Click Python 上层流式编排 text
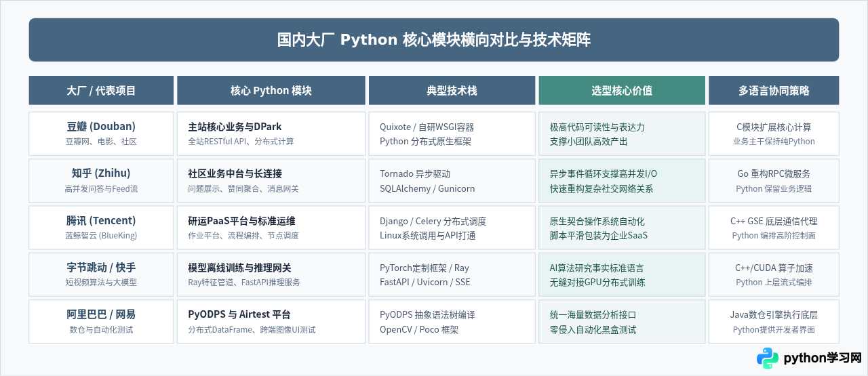 point(774,283)
